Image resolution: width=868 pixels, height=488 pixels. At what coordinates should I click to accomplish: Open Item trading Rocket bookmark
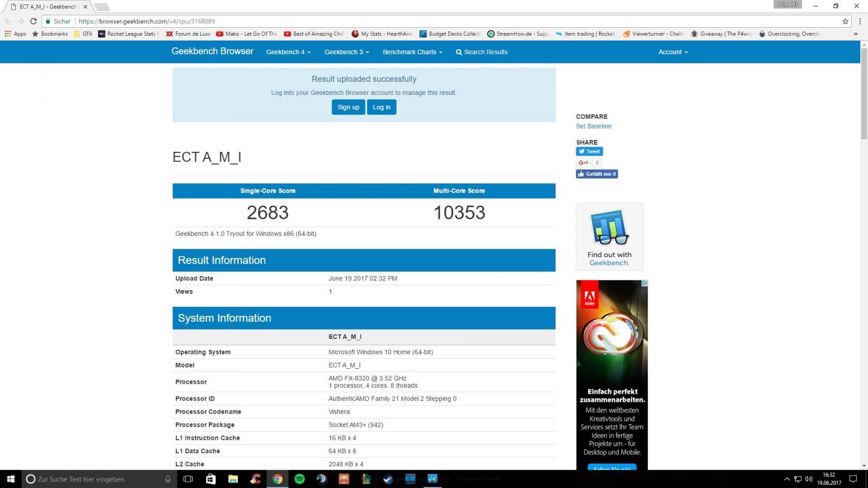coord(585,34)
